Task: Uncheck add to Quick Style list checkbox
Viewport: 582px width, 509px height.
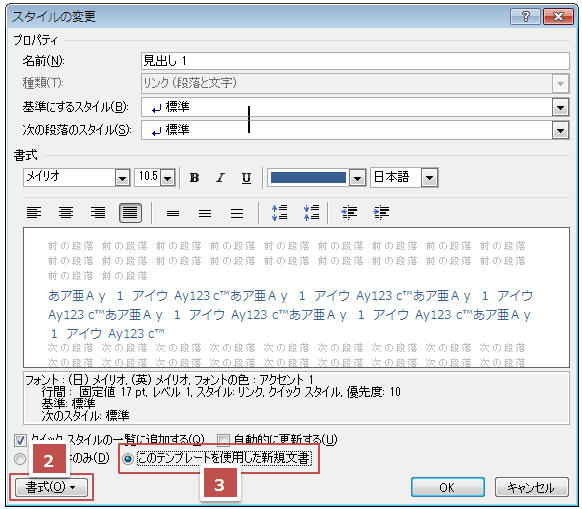Action: tap(20, 440)
